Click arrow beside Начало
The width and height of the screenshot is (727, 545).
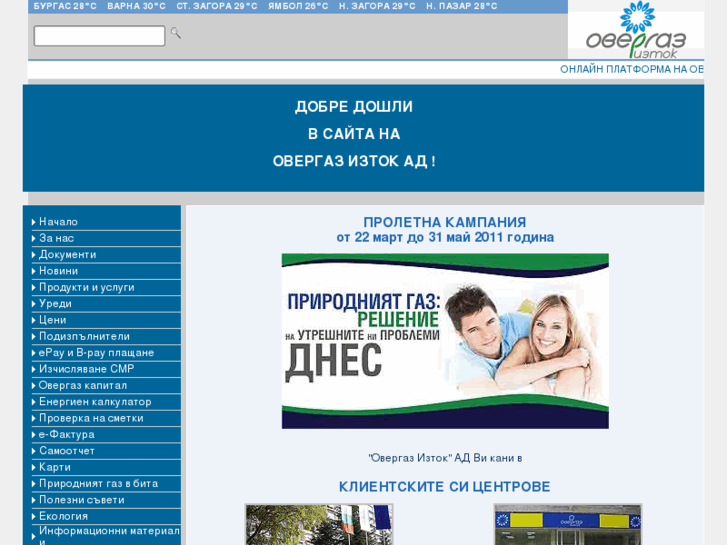[x=33, y=222]
